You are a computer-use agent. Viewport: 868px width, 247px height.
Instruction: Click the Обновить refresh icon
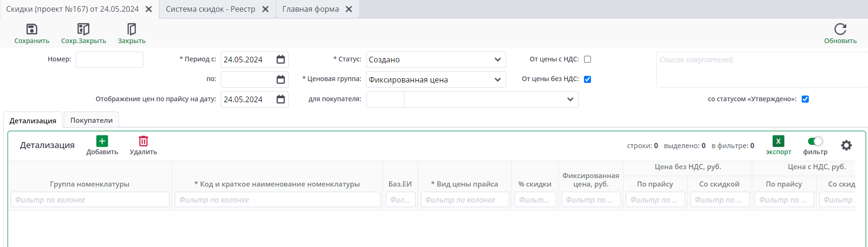(x=840, y=30)
